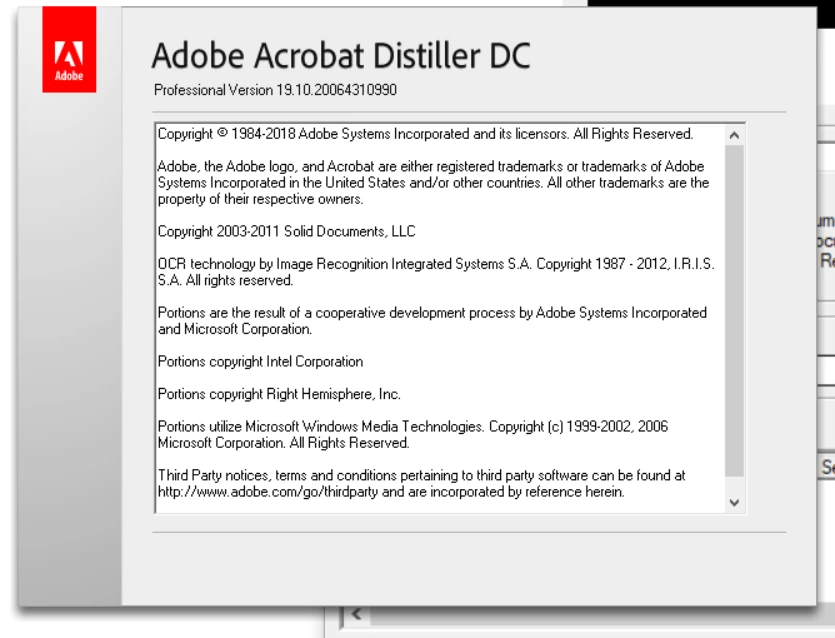Image resolution: width=835 pixels, height=638 pixels.
Task: Click the registered trademarks paragraph about Adobe logo
Action: [433, 183]
